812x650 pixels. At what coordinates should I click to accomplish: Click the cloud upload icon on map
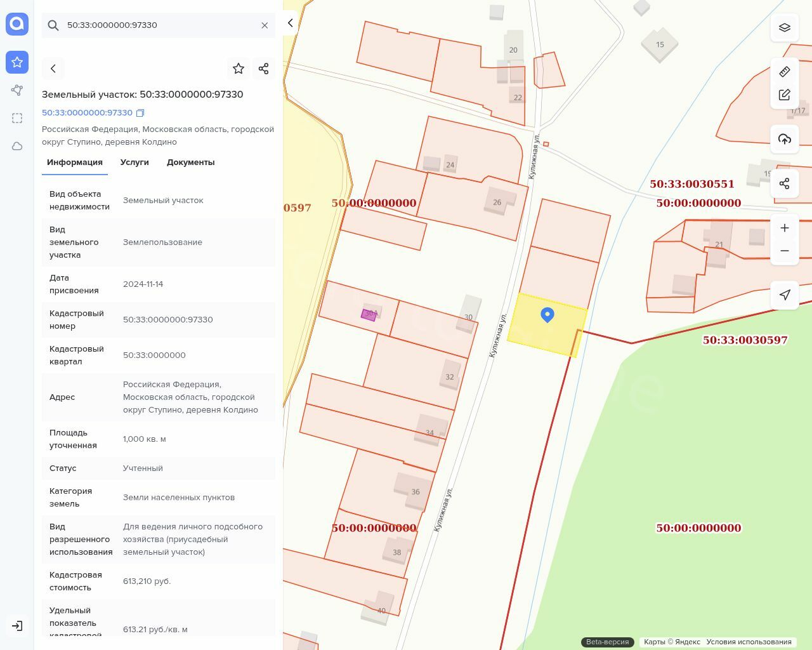point(784,139)
